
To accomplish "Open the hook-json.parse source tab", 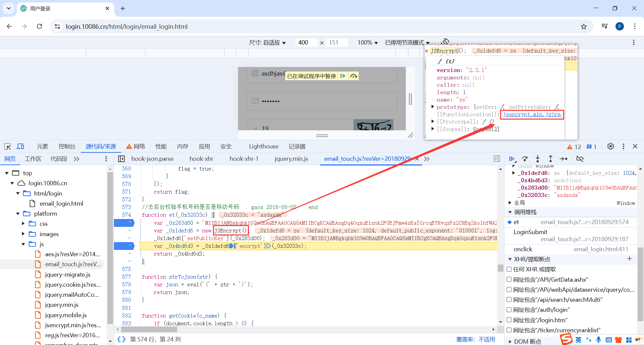I will click(153, 159).
